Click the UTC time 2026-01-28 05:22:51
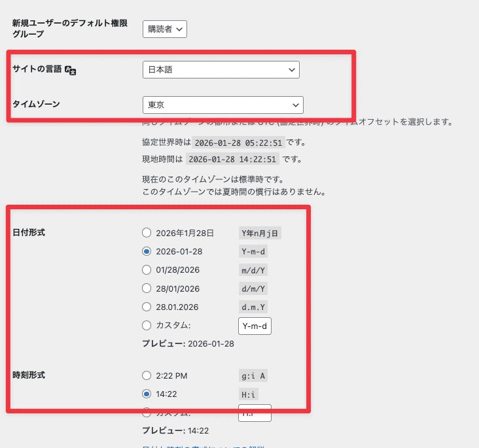Screen dimensions: 479x448 [238, 143]
